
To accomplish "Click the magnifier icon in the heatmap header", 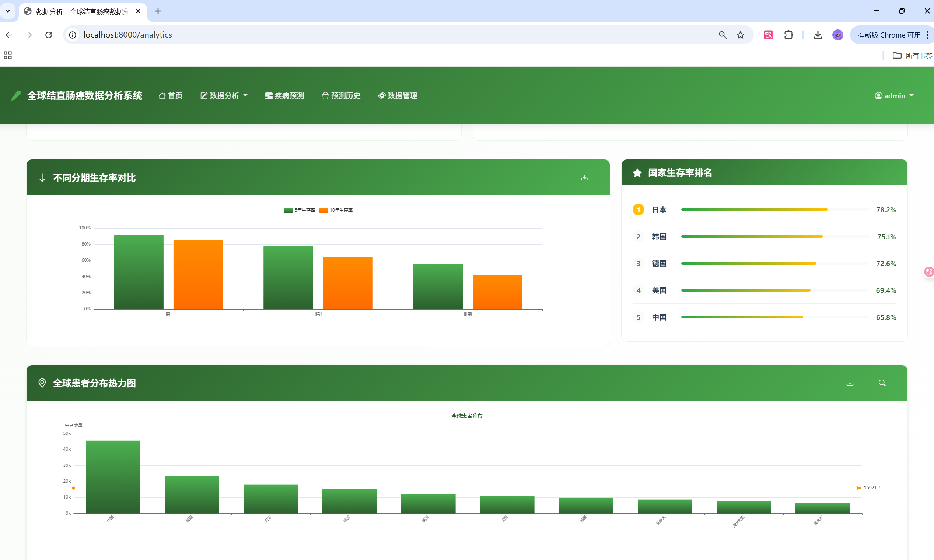I will tap(882, 383).
